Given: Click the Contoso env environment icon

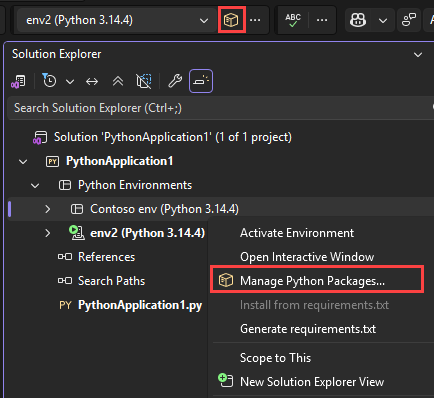Looking at the screenshot, I should 77,209.
